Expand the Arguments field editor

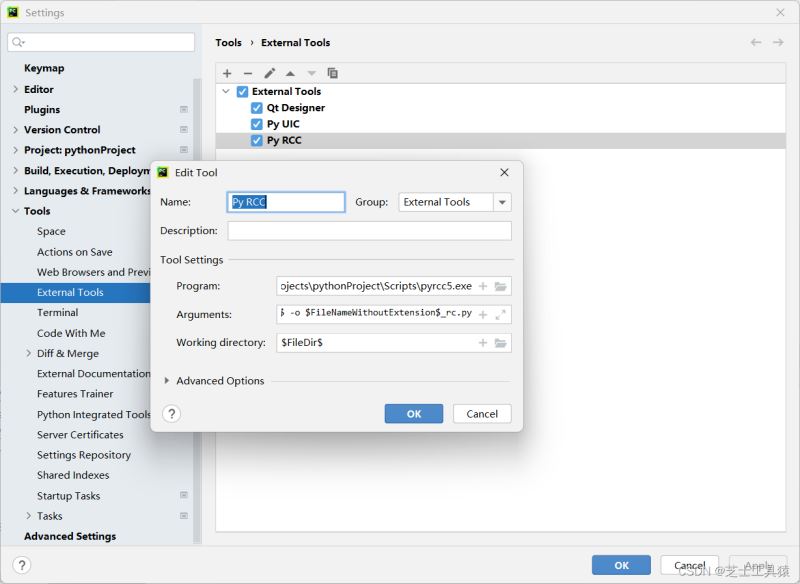(501, 315)
